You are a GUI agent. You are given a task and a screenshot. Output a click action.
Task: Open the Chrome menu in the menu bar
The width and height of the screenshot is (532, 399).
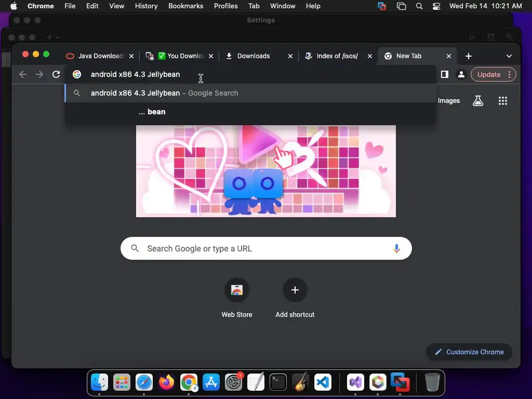coord(41,6)
